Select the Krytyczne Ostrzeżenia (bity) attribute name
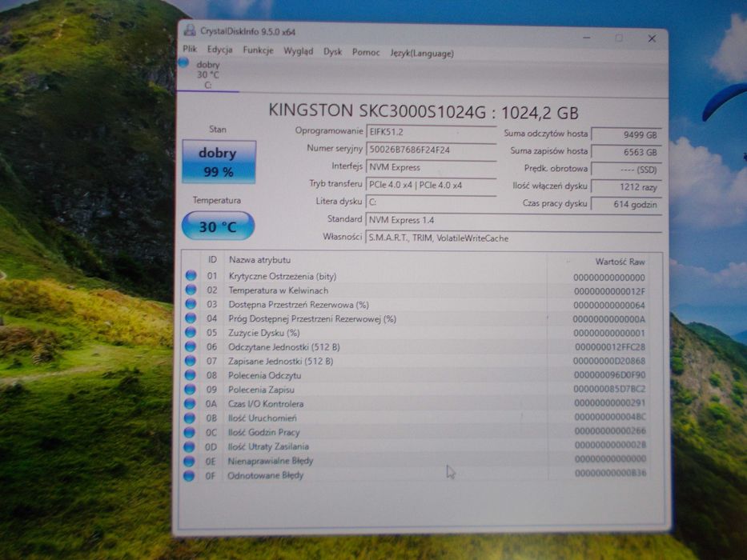Image resolution: width=747 pixels, height=560 pixels. click(x=283, y=276)
